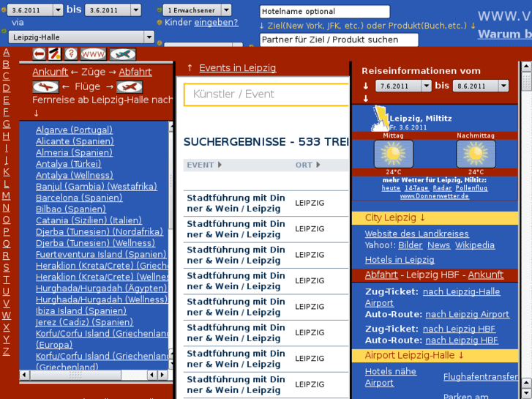Click the German flag colors icon
This screenshot has width=532, height=399.
coord(54,54)
